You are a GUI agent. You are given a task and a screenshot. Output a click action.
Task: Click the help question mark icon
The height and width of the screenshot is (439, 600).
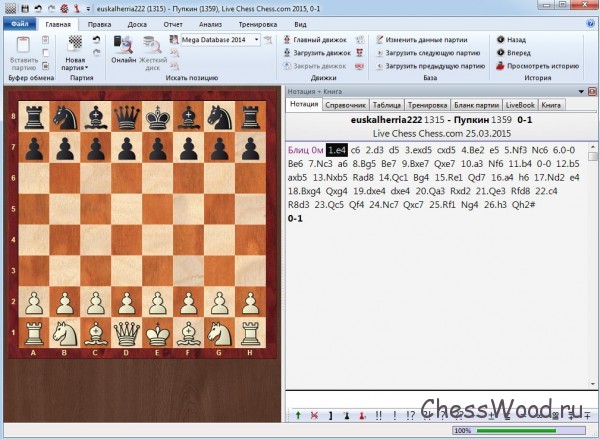pyautogui.click(x=590, y=24)
